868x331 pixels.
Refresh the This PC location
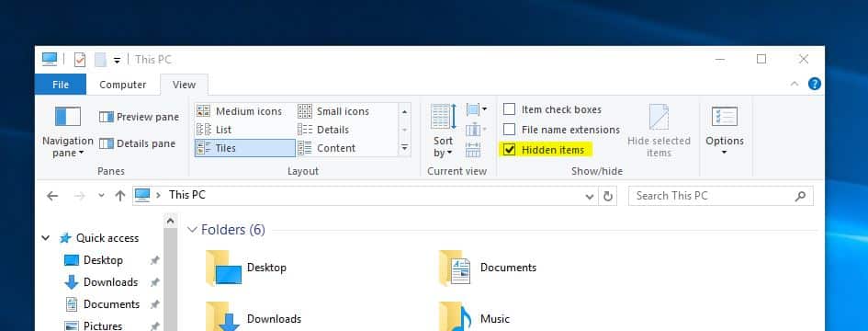coord(608,196)
